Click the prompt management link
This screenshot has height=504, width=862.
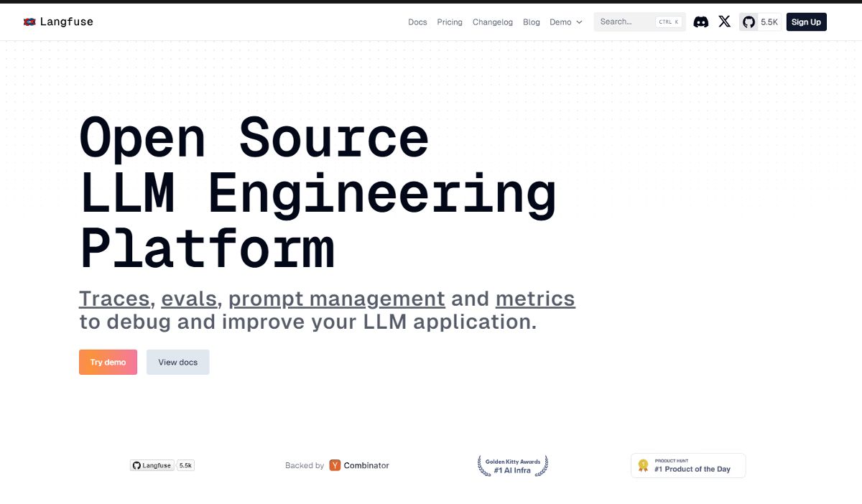click(x=337, y=298)
